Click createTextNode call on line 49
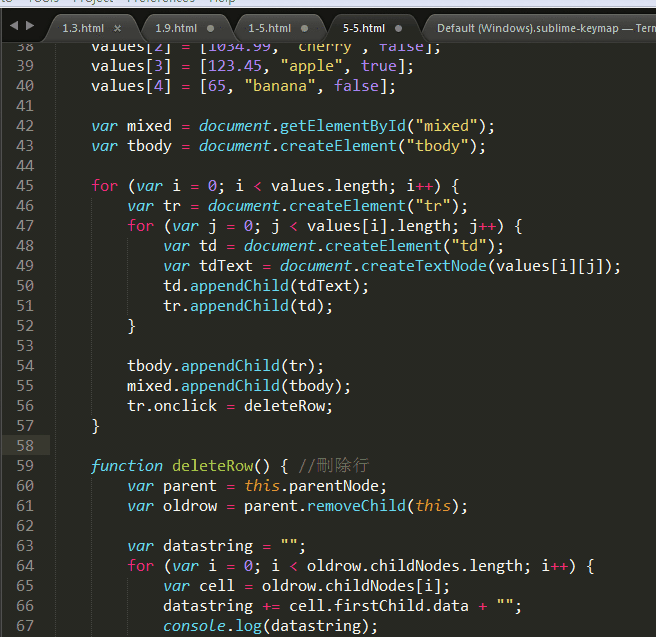Screen dimensions: 656x637 (x=421, y=266)
